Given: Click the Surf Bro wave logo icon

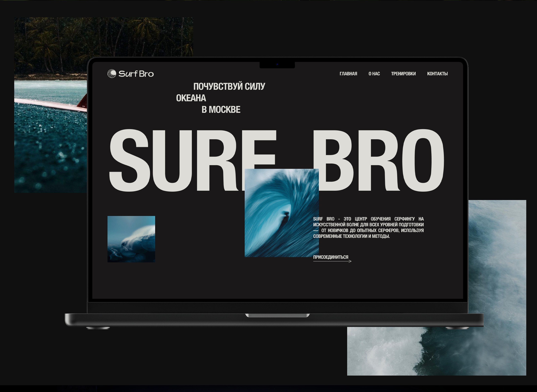Looking at the screenshot, I should [112, 74].
